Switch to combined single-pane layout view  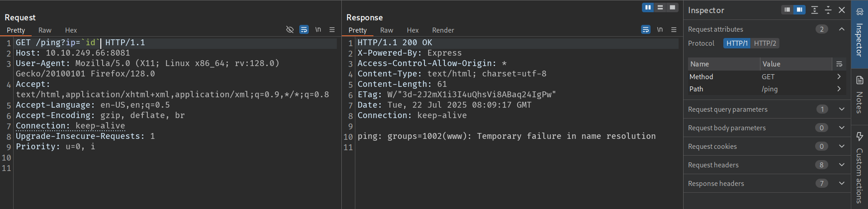click(672, 7)
